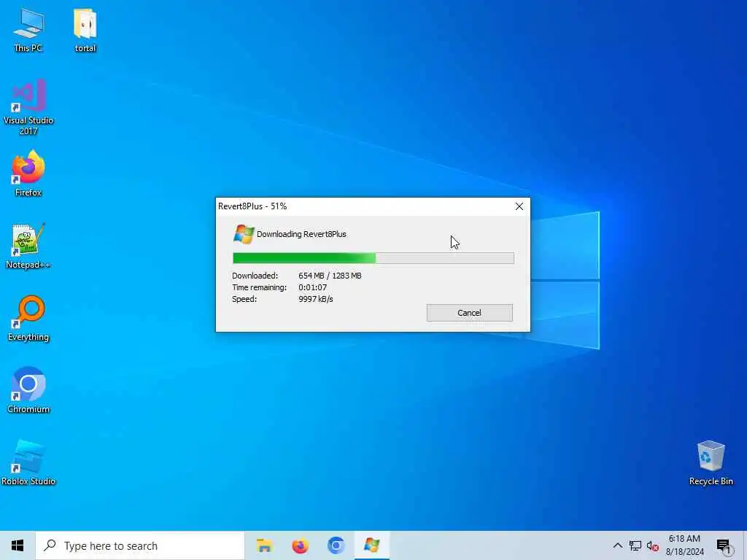747x560 pixels.
Task: Click the Downloaded: label
Action: coord(255,276)
